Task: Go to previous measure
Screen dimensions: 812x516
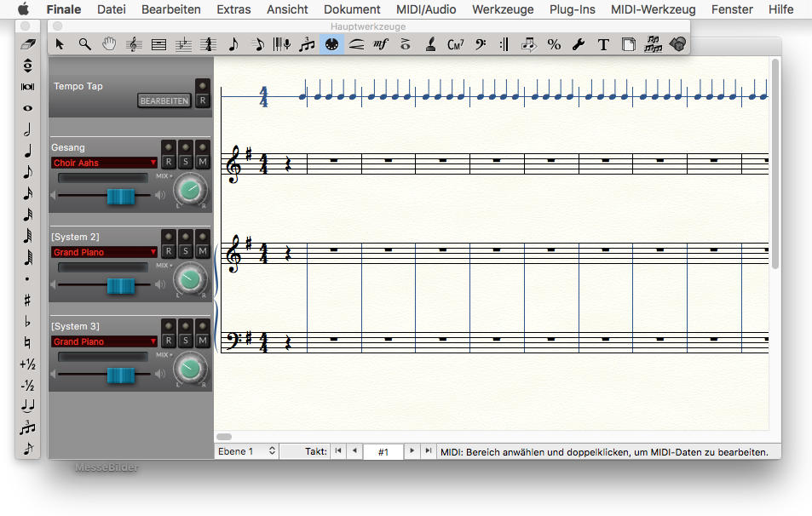Action: [354, 450]
